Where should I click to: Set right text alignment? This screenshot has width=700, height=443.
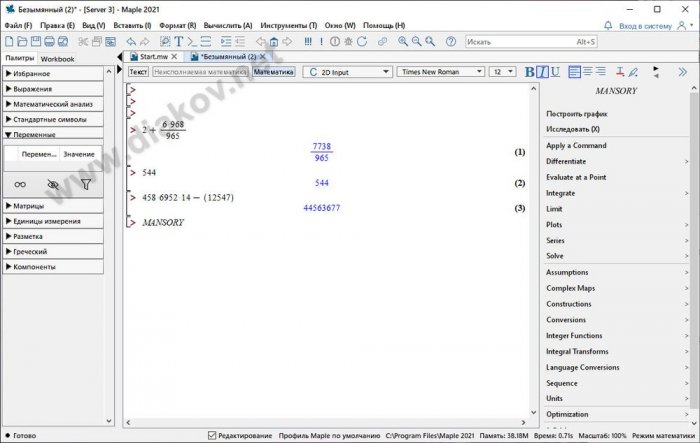point(601,71)
